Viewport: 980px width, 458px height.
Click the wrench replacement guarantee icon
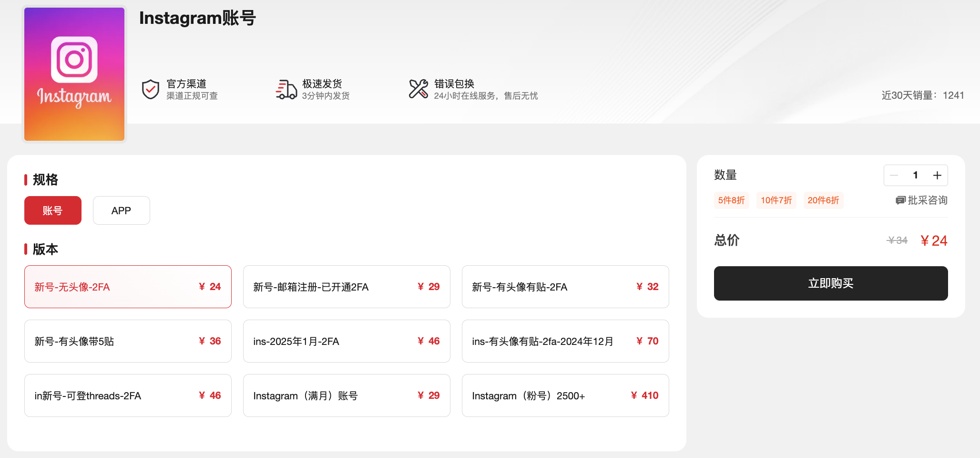(x=419, y=89)
